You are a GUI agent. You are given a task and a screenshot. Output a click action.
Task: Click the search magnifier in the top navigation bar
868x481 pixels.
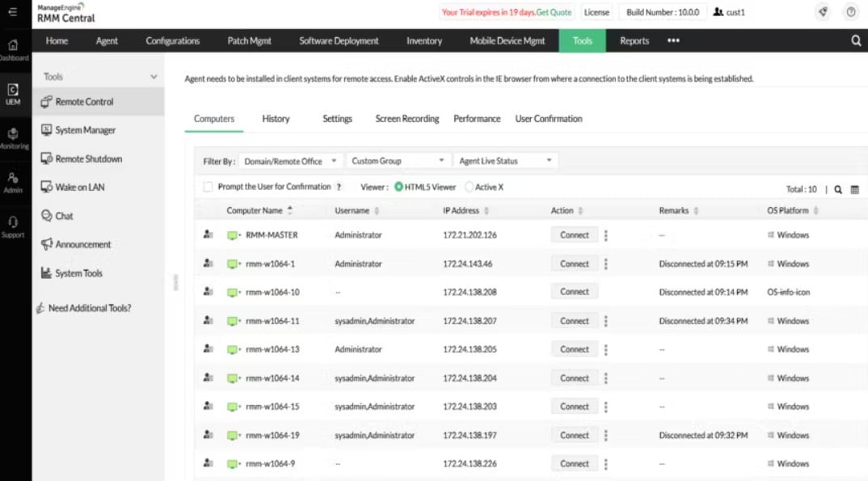856,40
